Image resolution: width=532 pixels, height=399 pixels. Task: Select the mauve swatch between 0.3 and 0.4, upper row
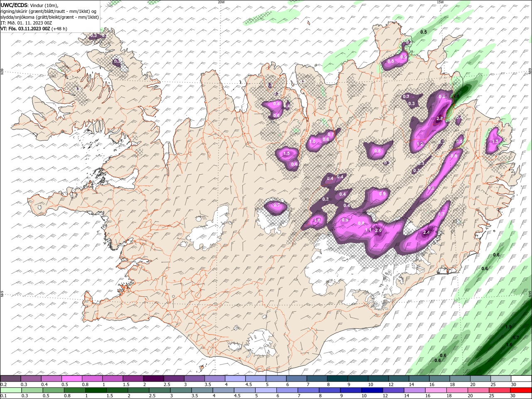(x=31, y=379)
